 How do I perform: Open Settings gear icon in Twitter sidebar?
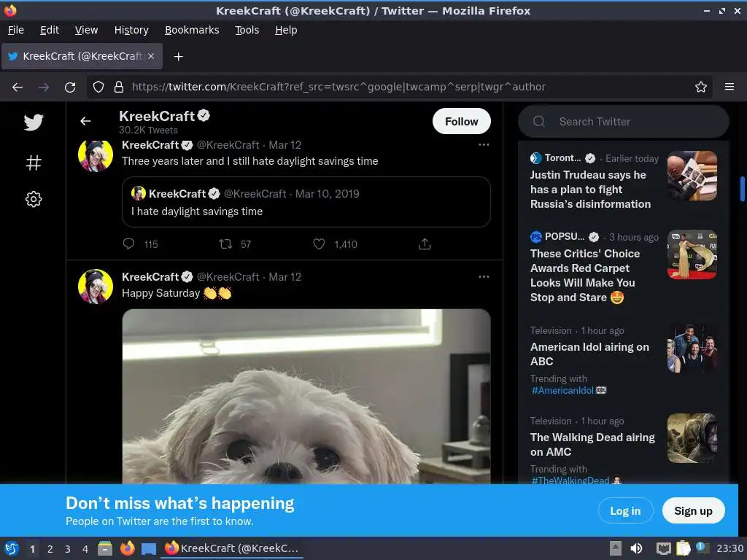pos(34,199)
